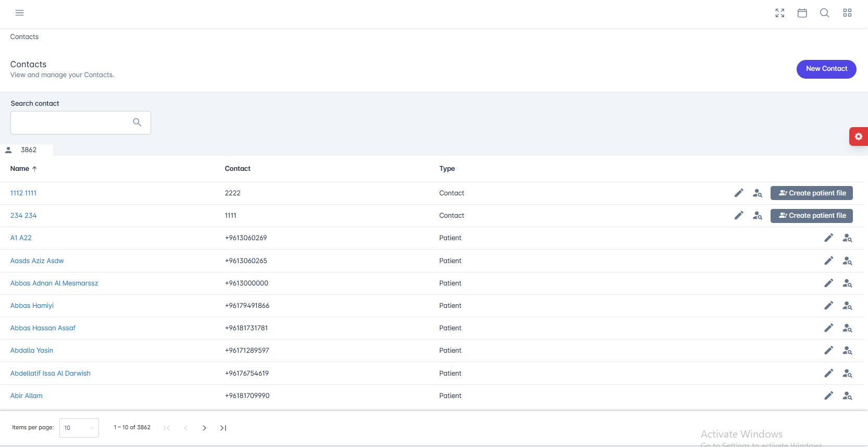Open Abir Allam link
This screenshot has width=868, height=447.
click(27, 396)
